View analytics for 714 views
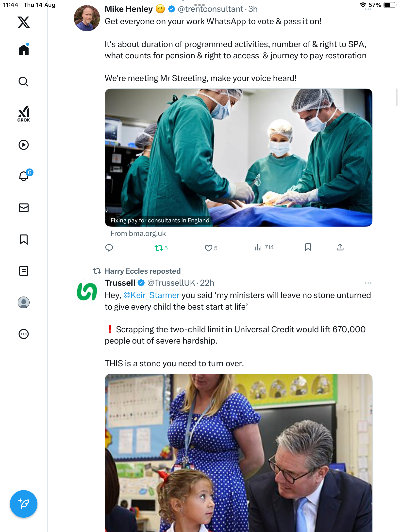Image resolution: width=399 pixels, height=532 pixels. [x=264, y=247]
